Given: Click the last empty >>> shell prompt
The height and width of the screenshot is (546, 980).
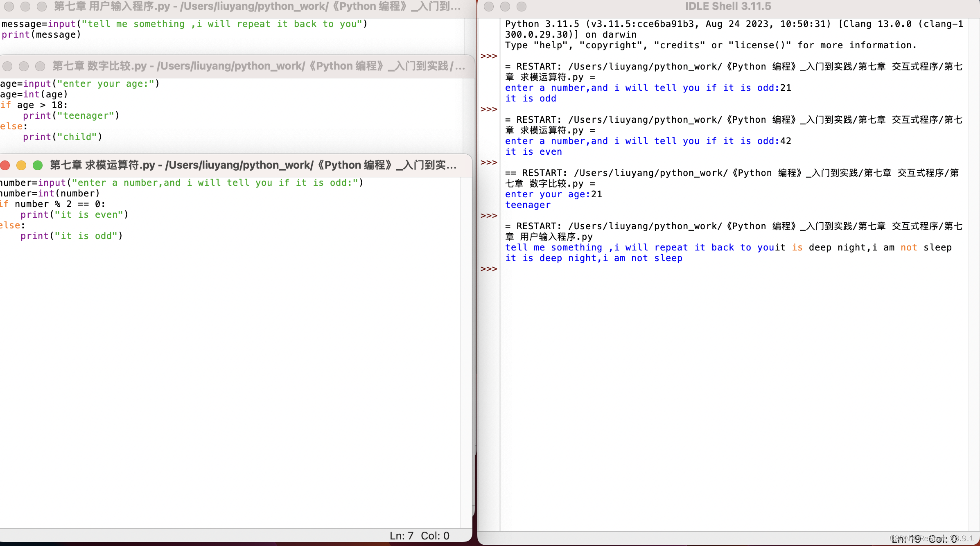Looking at the screenshot, I should [489, 269].
